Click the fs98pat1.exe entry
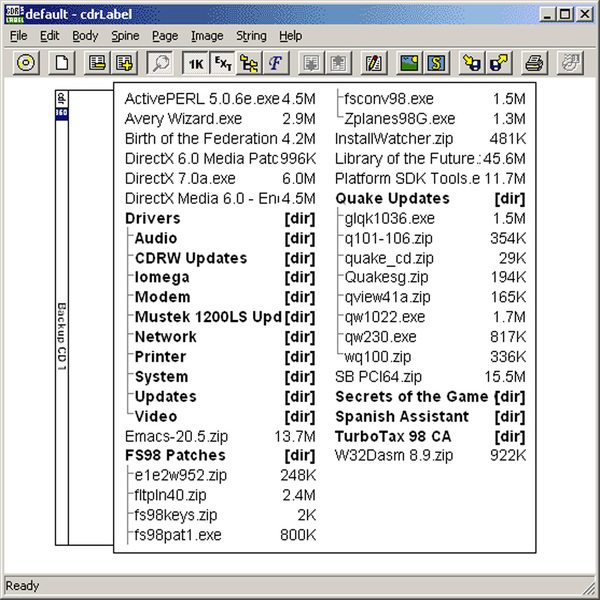 tap(225, 535)
